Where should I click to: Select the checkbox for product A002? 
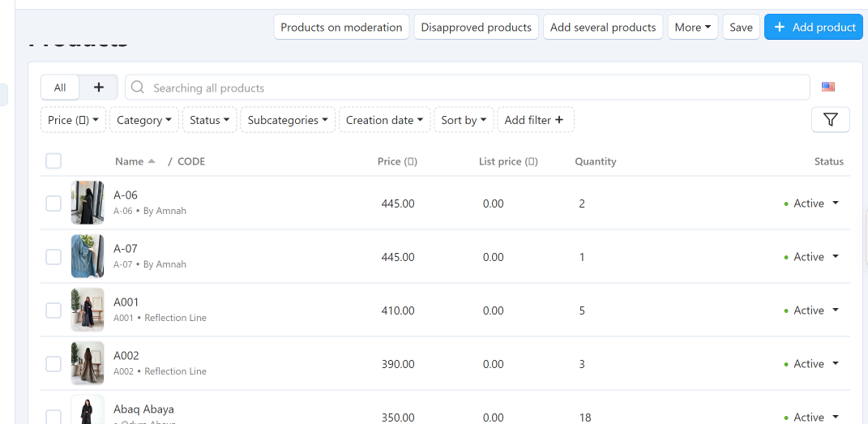[53, 364]
